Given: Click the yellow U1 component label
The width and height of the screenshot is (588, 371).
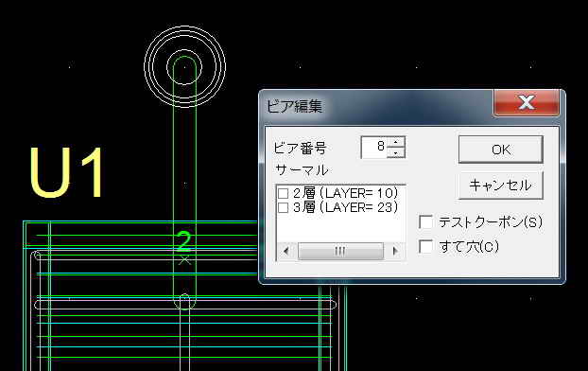Looking at the screenshot, I should tap(66, 172).
